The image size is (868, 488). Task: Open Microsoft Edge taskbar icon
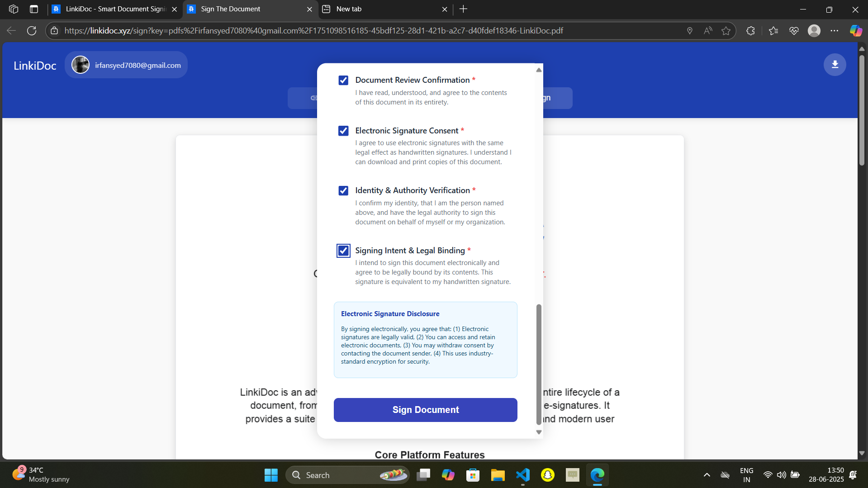point(597,475)
